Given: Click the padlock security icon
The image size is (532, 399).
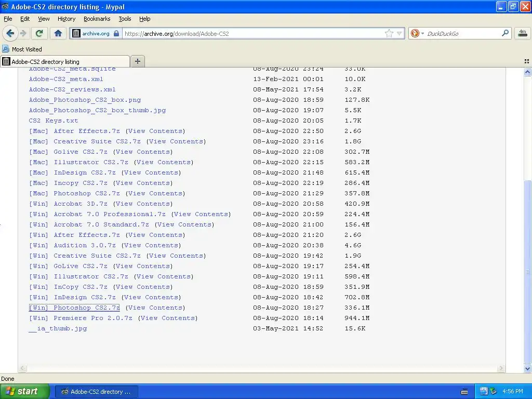Looking at the screenshot, I should 116,33.
